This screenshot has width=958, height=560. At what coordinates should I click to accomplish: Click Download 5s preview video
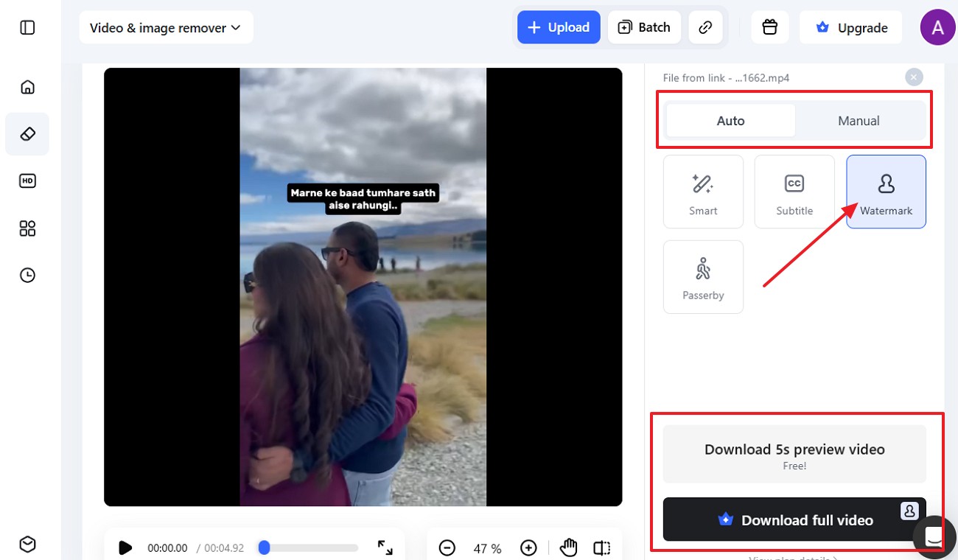794,454
